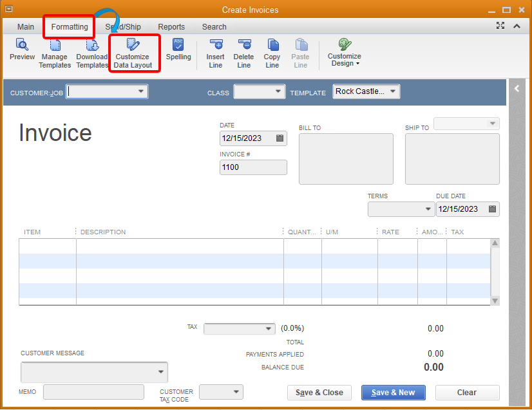Open the invoice Preview
532x410 pixels.
pyautogui.click(x=22, y=53)
